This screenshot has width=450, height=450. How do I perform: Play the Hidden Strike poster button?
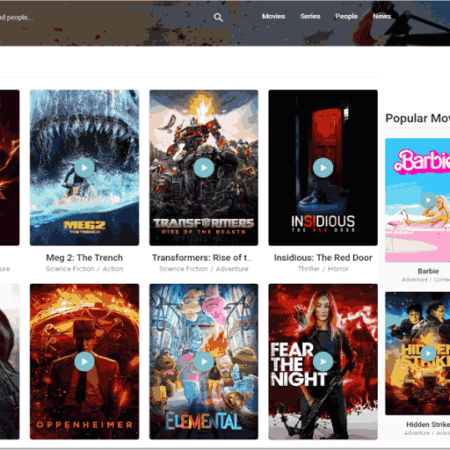click(428, 353)
